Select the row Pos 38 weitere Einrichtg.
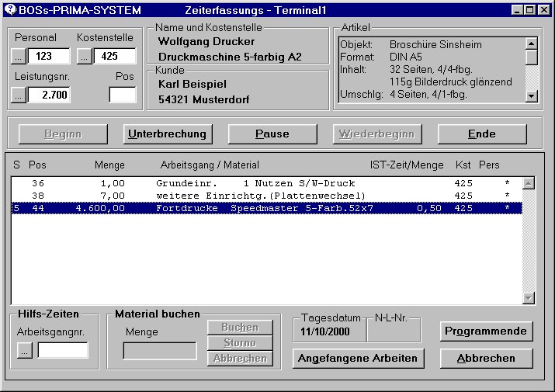This screenshot has height=392, width=555. (267, 196)
